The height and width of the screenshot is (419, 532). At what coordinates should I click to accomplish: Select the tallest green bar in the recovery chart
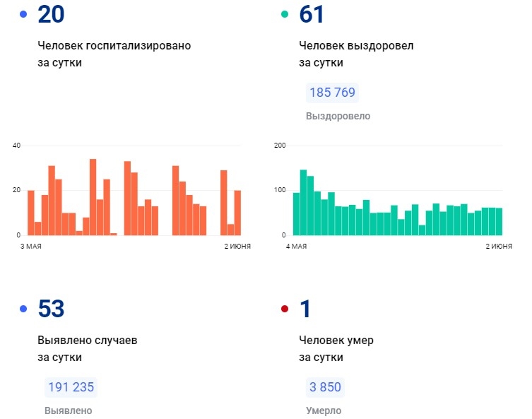[x=303, y=203]
